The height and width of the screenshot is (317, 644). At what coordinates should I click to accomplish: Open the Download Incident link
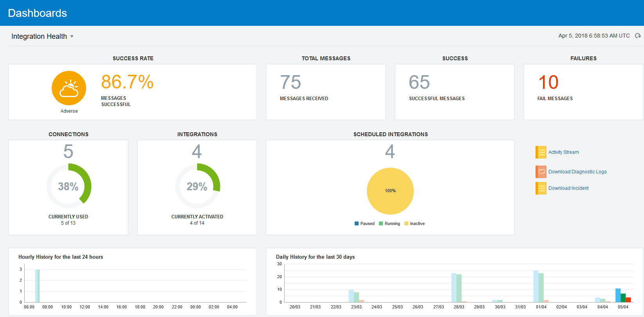point(568,188)
